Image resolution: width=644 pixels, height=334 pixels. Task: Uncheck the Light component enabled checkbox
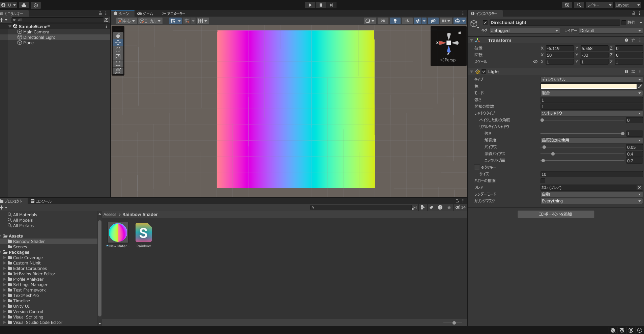point(484,72)
